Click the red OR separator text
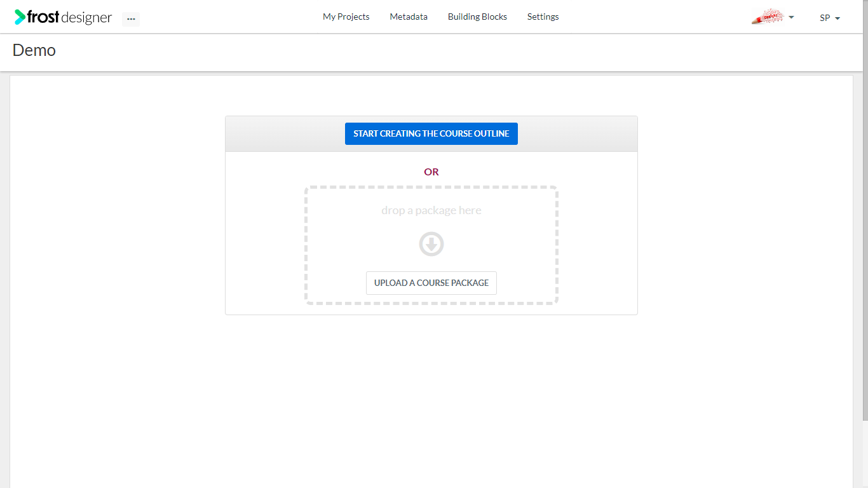This screenshot has width=868, height=488. [431, 172]
